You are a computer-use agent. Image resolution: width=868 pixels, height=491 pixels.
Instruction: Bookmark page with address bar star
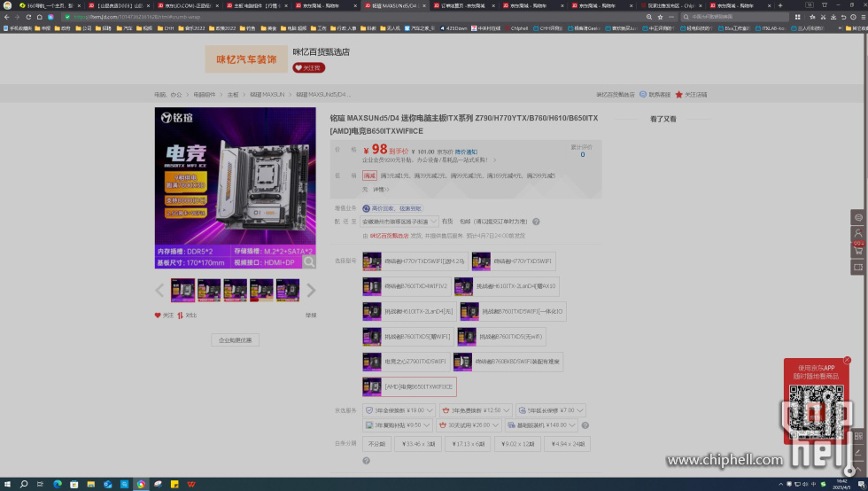point(660,17)
